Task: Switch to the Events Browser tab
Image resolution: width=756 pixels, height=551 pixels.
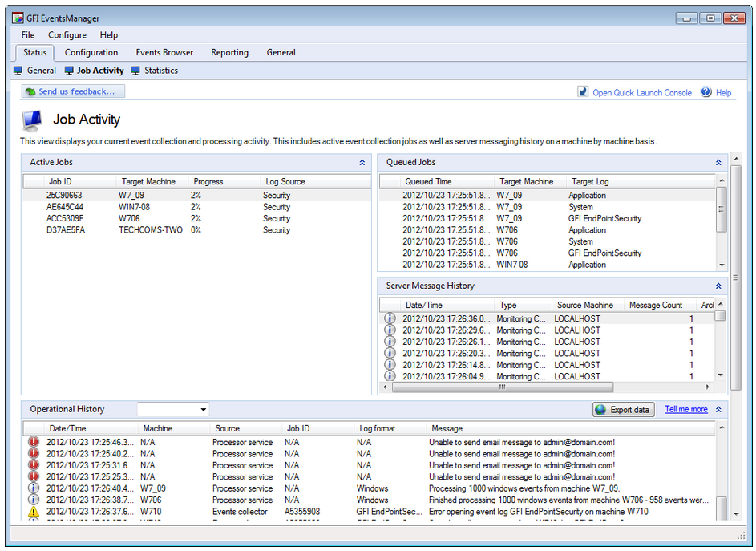Action: coord(164,53)
